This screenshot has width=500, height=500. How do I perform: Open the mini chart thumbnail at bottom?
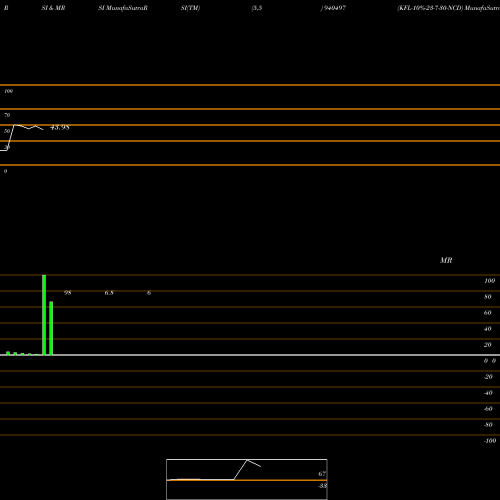[247, 479]
